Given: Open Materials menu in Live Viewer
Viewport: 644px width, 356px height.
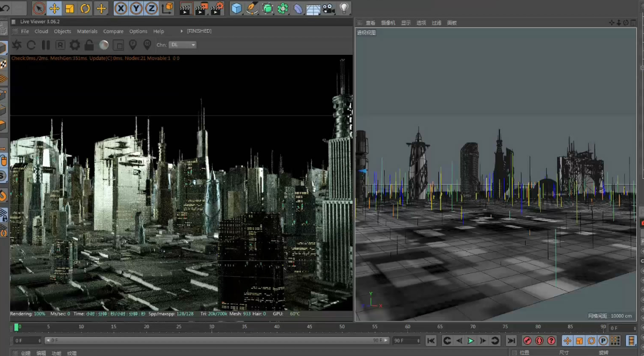Looking at the screenshot, I should pos(87,31).
